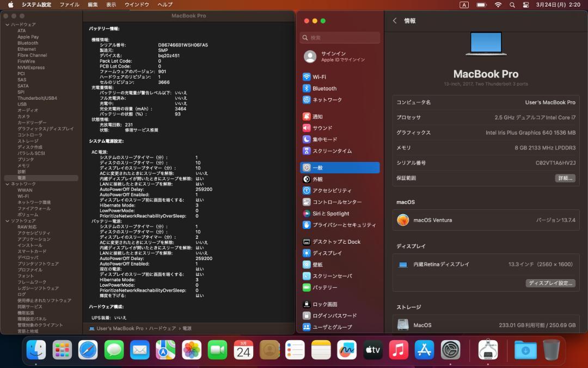Image resolution: width=588 pixels, height=368 pixels.
Task: Open the ユーザとグループ icon
Action: pos(307,327)
